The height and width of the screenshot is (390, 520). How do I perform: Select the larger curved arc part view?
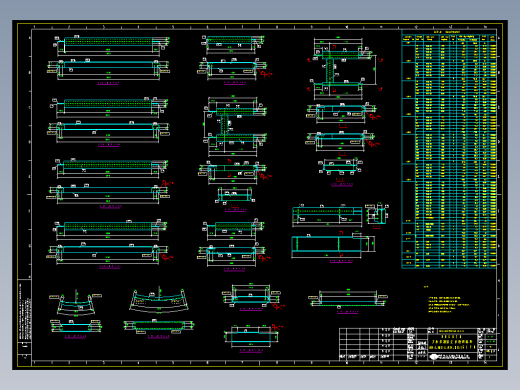point(159,300)
